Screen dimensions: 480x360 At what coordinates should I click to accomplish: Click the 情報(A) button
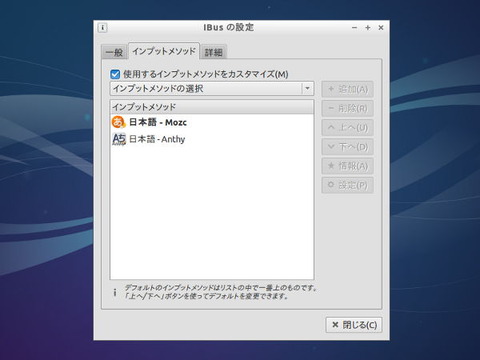[x=347, y=166]
